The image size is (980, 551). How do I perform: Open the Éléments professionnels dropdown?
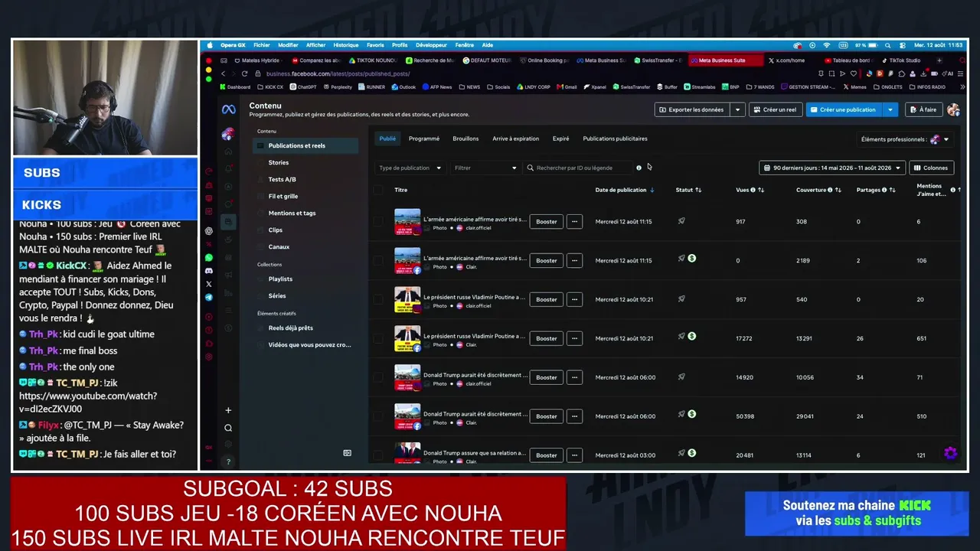pos(905,139)
